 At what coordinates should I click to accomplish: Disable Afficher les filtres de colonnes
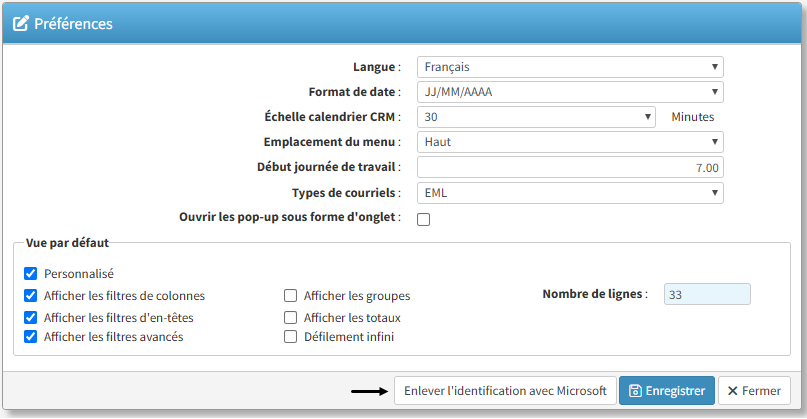coord(30,296)
